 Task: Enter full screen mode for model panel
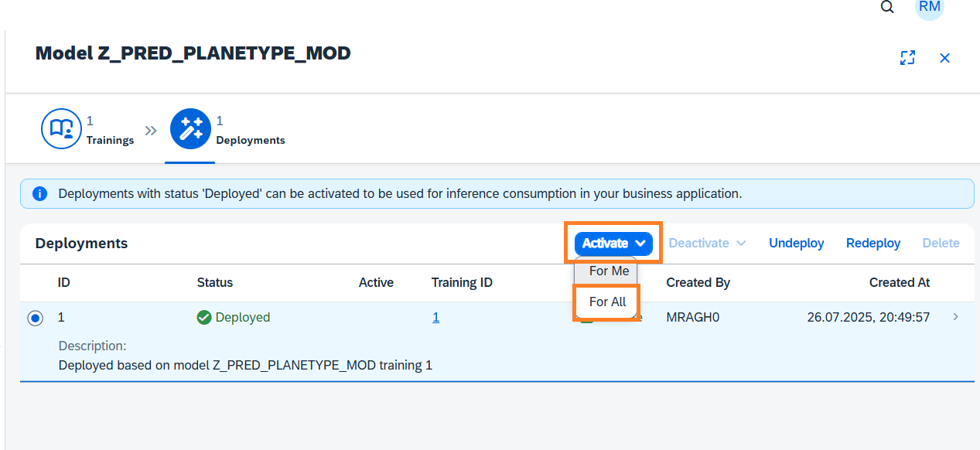click(x=907, y=58)
